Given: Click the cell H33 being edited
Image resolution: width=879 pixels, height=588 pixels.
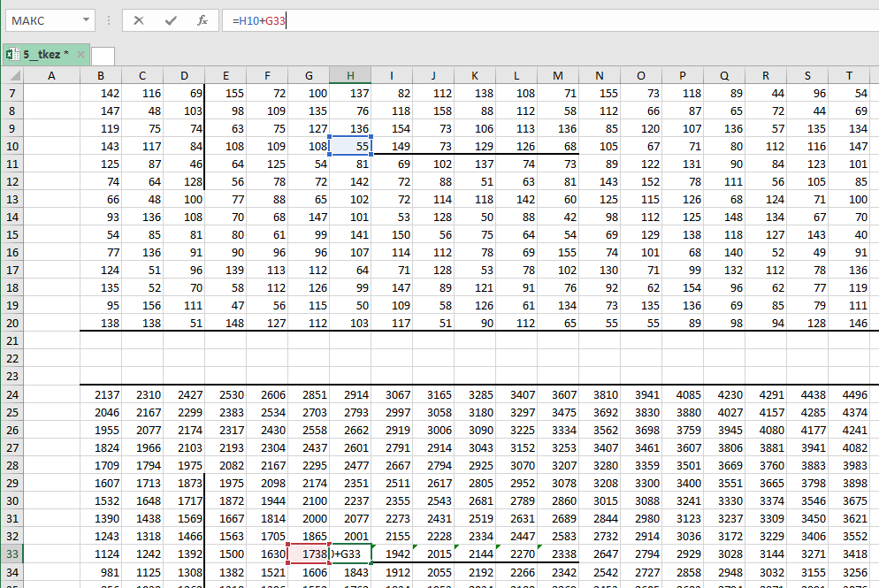Looking at the screenshot, I should tap(350, 554).
